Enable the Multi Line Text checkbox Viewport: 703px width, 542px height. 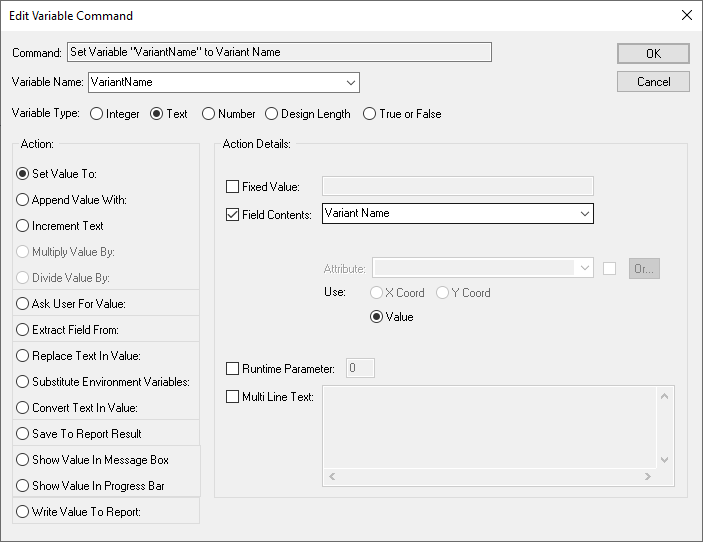pos(233,397)
